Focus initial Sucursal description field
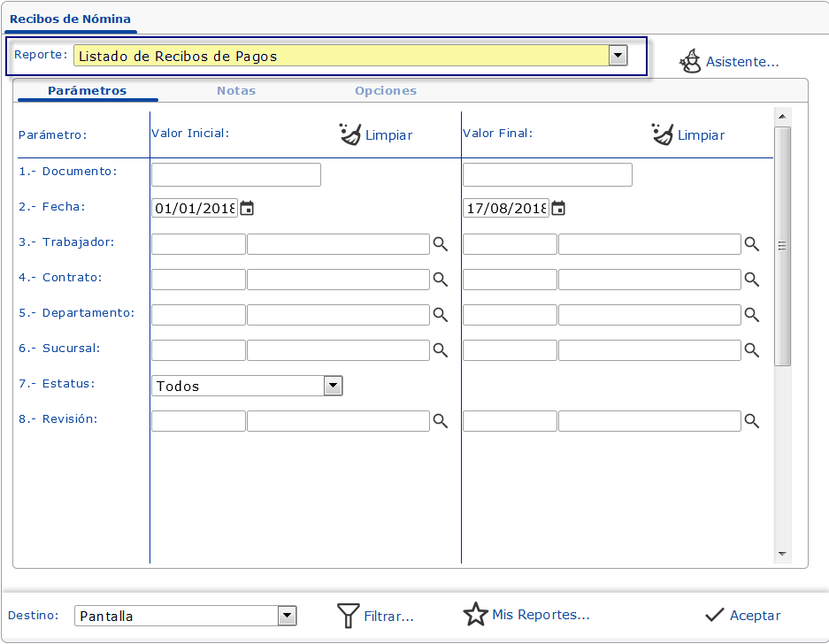 click(338, 350)
